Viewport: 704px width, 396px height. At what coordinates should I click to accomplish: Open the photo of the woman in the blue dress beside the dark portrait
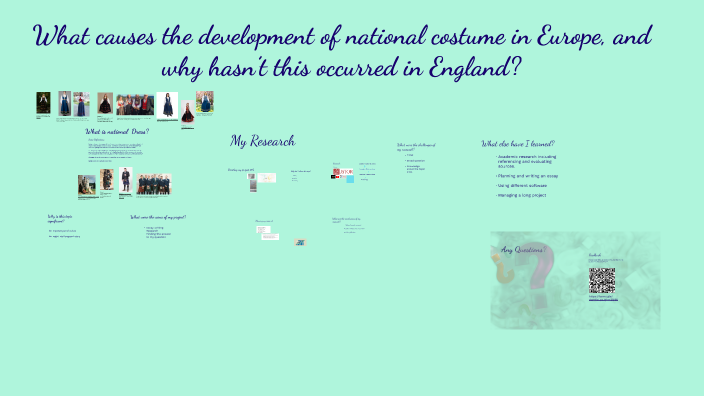pos(65,104)
